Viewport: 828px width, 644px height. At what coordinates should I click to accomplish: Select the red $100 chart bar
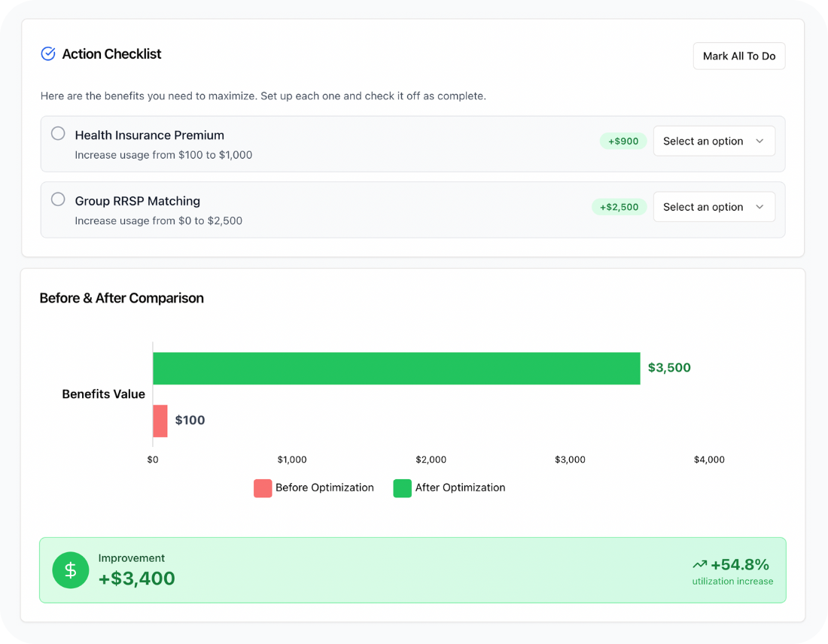[x=160, y=421]
